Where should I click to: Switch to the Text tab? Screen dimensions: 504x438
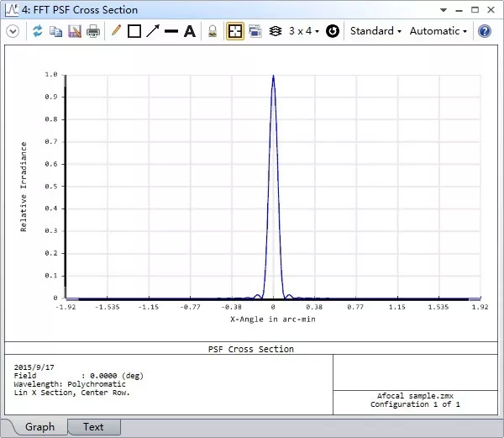[93, 427]
